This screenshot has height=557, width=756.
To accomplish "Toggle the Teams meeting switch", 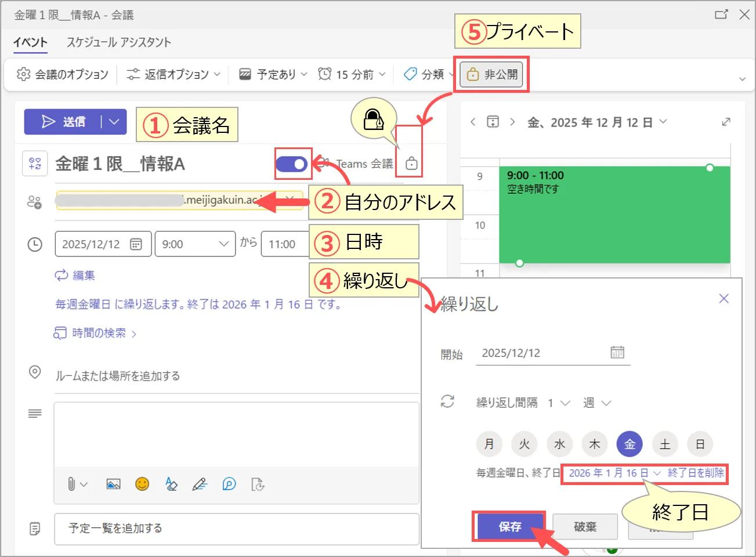I will coord(292,164).
